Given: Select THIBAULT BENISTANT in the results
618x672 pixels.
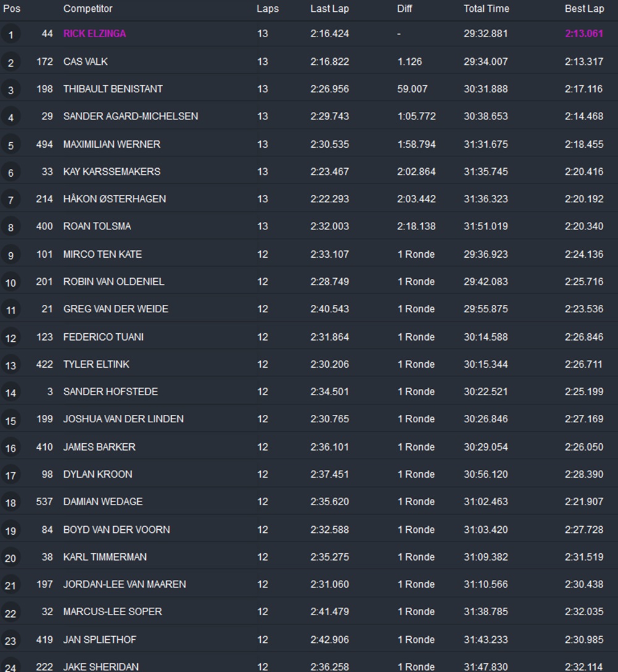Looking at the screenshot, I should (112, 89).
